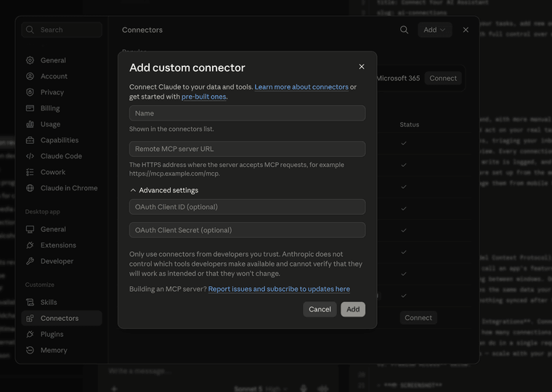The width and height of the screenshot is (552, 392).
Task: Switch to Usage settings
Action: (62, 124)
